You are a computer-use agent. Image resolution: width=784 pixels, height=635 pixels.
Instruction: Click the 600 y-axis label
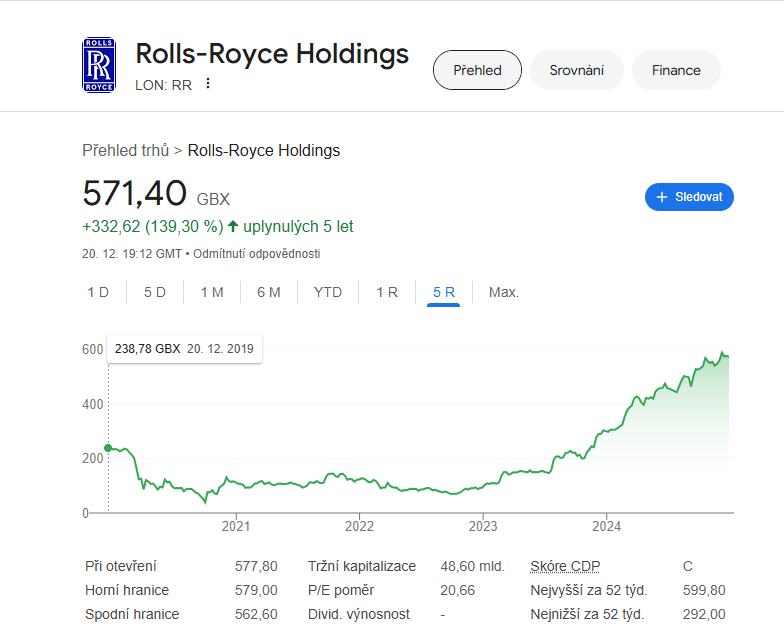[x=92, y=350]
